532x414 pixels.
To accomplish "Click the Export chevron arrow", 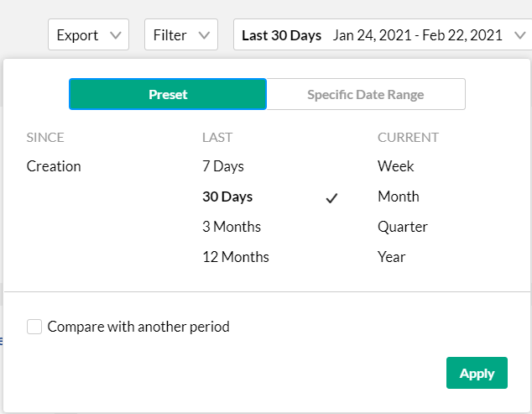I will [x=116, y=35].
